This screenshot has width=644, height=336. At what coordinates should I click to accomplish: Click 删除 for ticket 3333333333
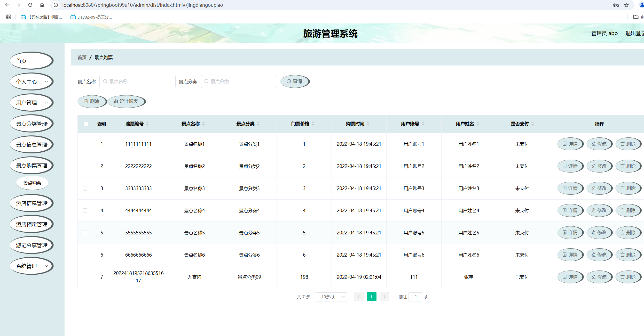pyautogui.click(x=628, y=188)
